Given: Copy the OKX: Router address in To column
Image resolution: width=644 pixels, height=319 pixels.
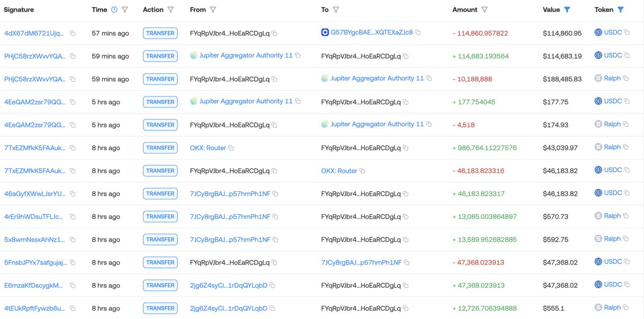Looking at the screenshot, I should point(362,171).
